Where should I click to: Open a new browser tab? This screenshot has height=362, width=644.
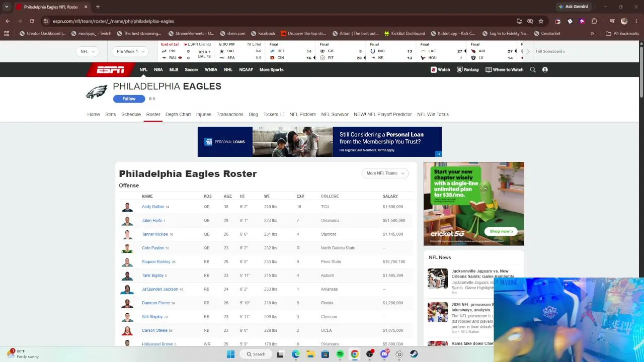pyautogui.click(x=98, y=7)
